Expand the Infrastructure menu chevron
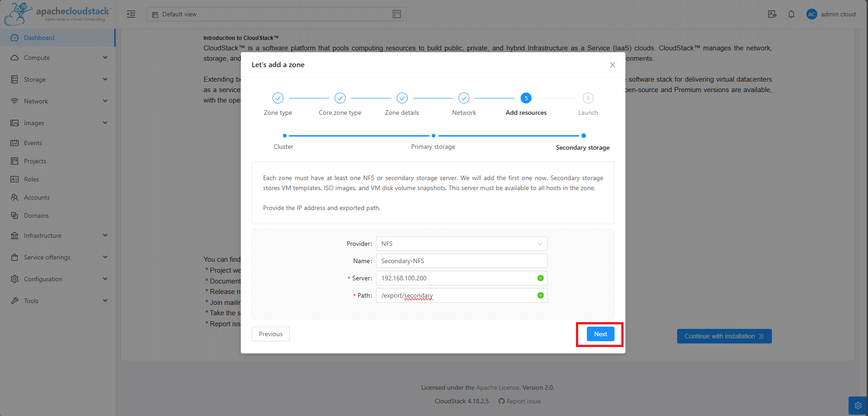This screenshot has height=416, width=868. [x=105, y=235]
